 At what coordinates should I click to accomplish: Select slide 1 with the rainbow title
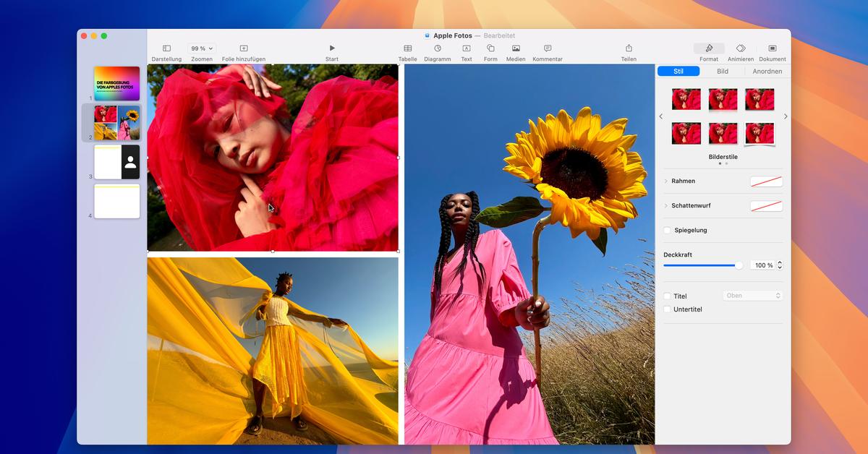click(116, 83)
